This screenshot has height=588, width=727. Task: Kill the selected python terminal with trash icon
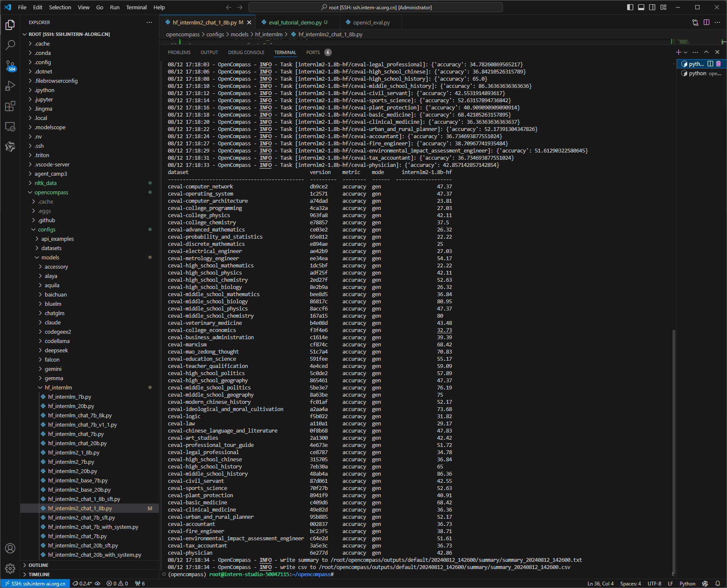718,64
